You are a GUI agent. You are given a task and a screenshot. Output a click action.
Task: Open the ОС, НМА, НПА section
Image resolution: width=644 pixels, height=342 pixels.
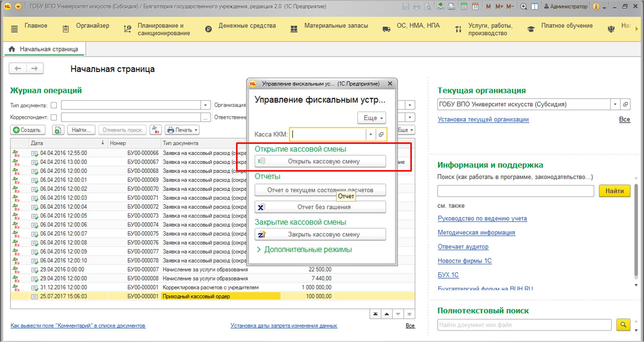(x=418, y=26)
